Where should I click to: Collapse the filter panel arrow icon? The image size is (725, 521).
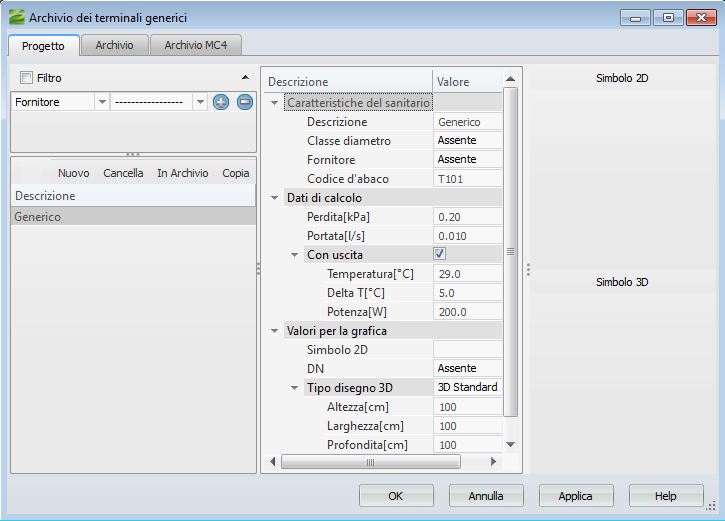pos(246,78)
